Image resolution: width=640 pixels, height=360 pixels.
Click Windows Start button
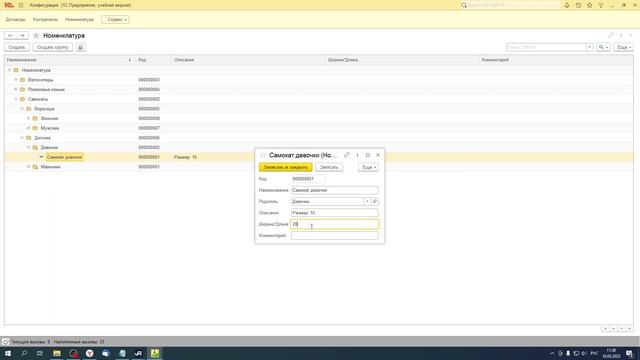pyautogui.click(x=8, y=353)
